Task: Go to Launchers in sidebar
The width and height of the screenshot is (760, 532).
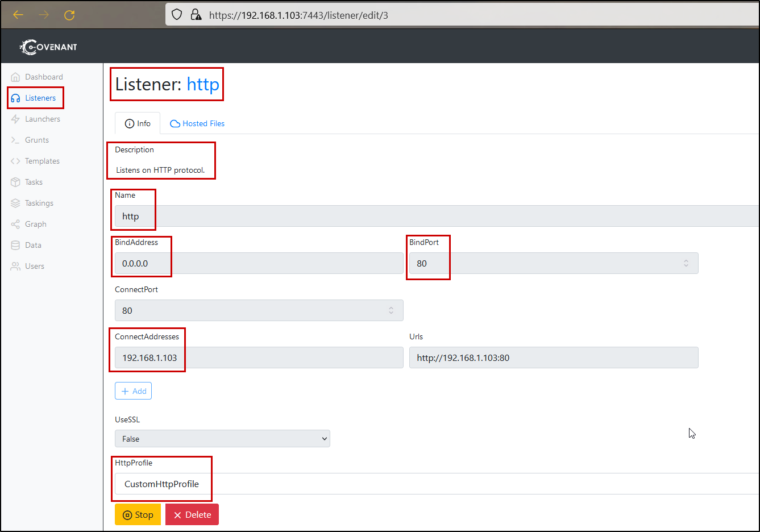Action: click(43, 119)
